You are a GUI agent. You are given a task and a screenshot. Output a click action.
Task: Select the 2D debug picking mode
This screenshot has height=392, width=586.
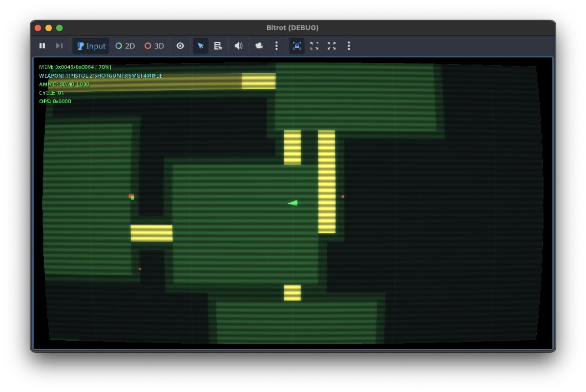125,45
